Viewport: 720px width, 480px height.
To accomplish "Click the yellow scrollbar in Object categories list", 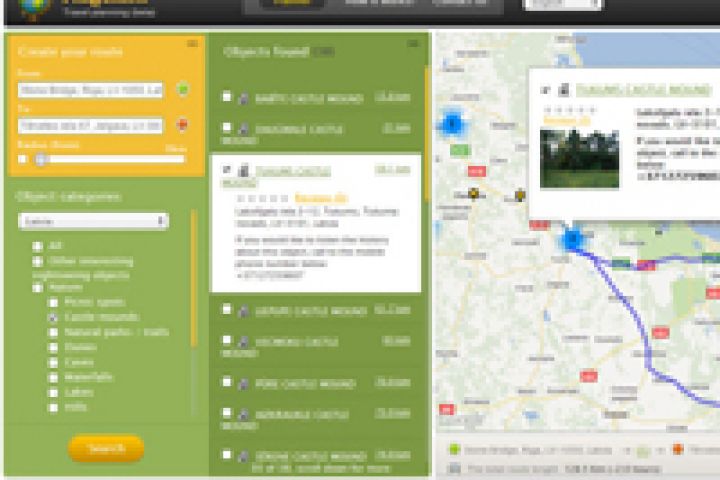I will (194, 278).
